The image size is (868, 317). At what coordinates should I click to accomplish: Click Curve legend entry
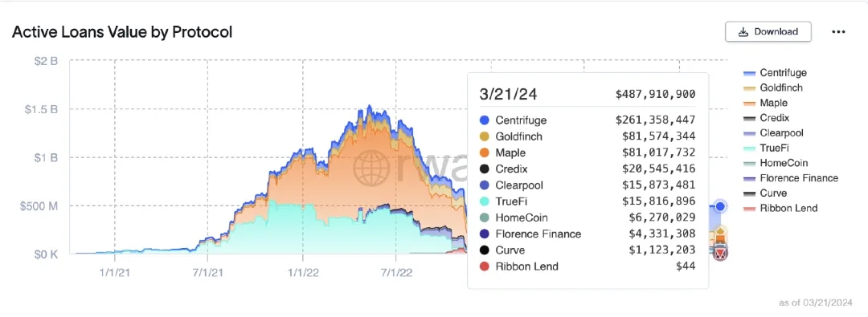[x=765, y=193]
